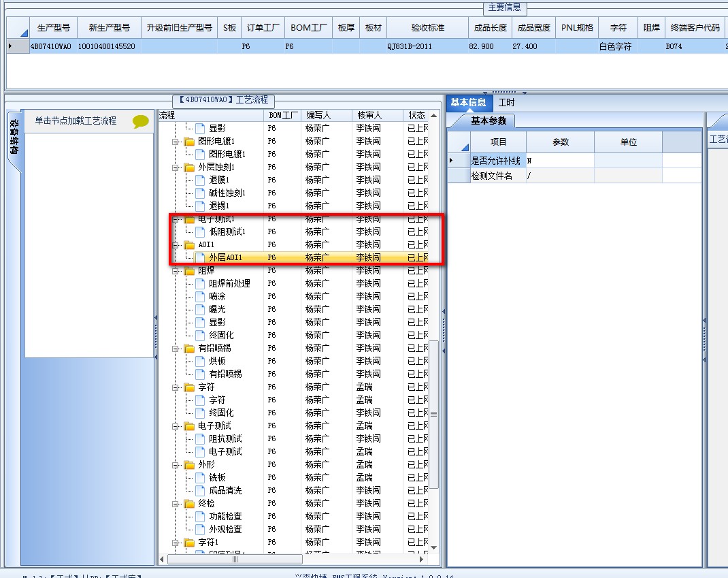Open the 设备结构 vertical side tab
Viewport: 728px width, 578px height.
pos(14,137)
